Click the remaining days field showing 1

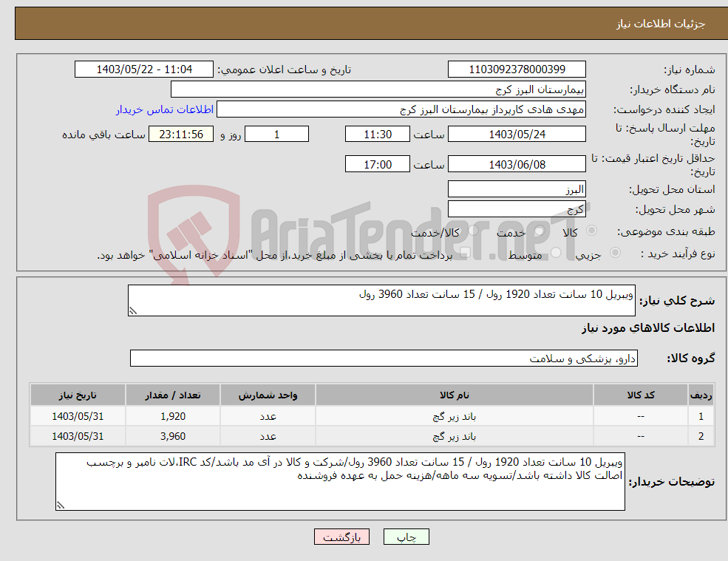pyautogui.click(x=276, y=135)
